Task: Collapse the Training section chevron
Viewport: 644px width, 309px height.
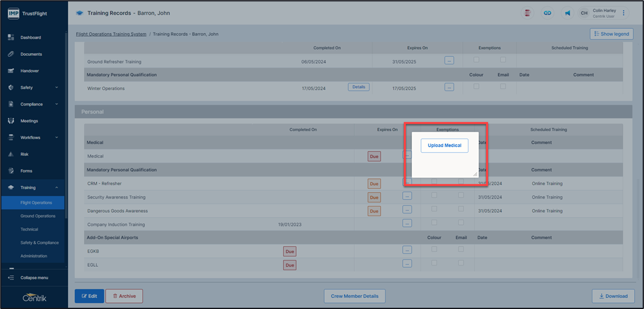Action: [x=56, y=188]
